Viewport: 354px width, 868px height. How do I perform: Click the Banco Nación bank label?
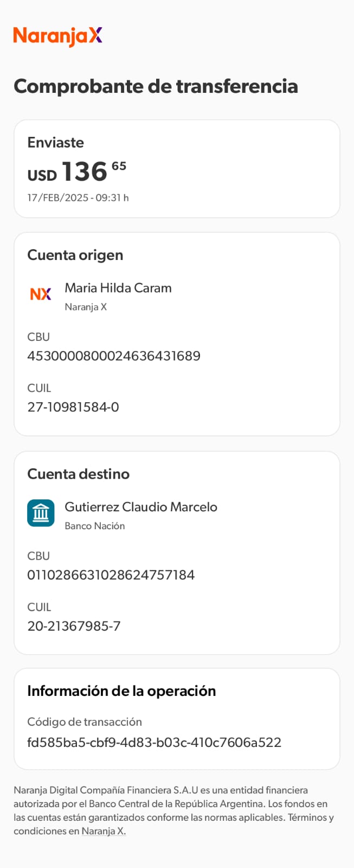pos(95,526)
